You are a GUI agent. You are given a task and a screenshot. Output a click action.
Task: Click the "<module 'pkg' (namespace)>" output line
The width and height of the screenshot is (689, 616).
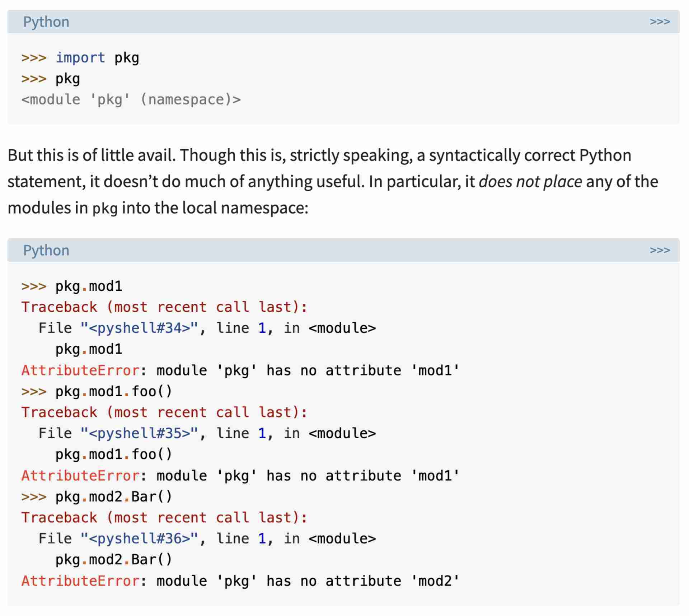(131, 100)
